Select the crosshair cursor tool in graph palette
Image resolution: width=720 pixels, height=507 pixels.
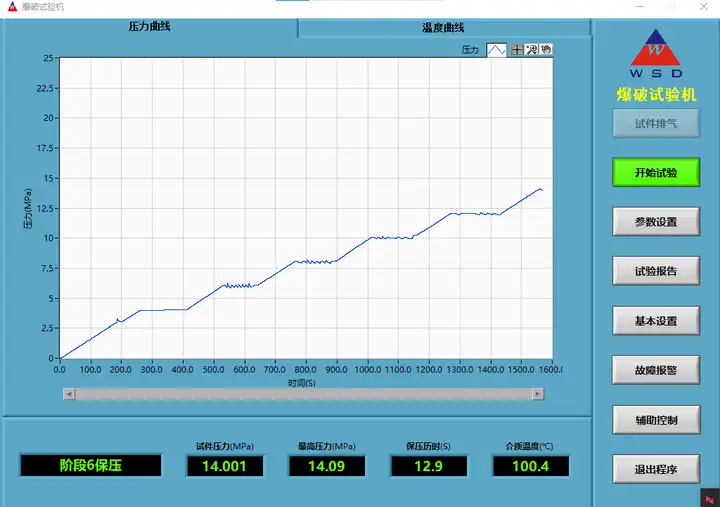(x=517, y=50)
